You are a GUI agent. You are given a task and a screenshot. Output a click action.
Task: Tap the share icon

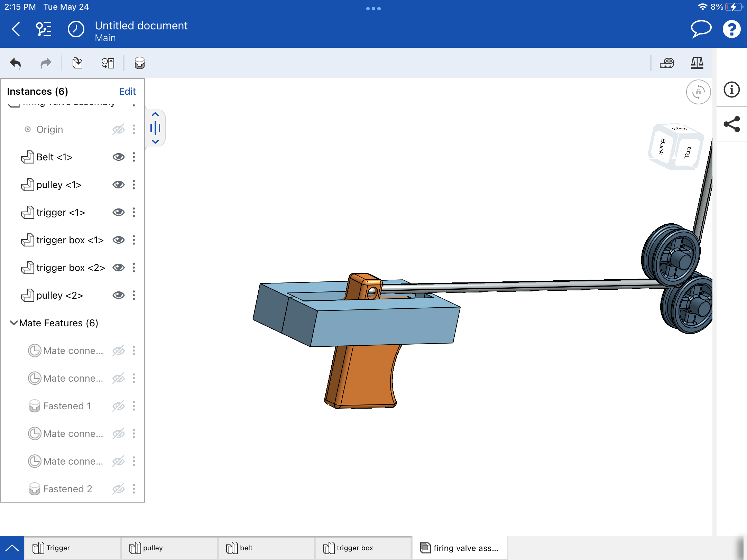732,124
